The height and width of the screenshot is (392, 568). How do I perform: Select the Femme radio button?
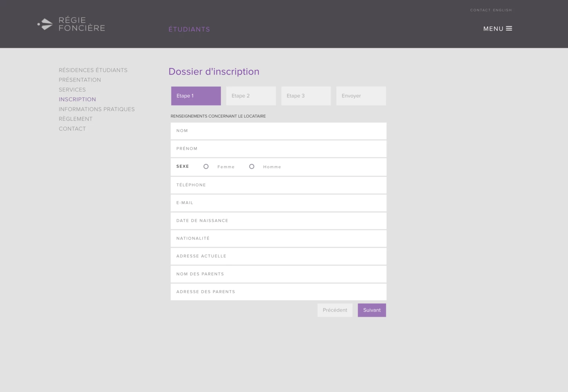coord(206,167)
